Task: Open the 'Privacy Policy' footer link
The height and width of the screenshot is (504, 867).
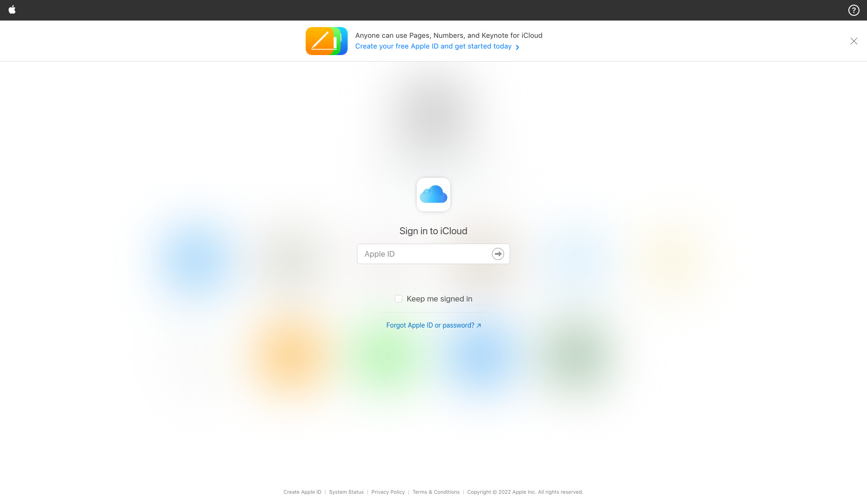Action: (388, 492)
